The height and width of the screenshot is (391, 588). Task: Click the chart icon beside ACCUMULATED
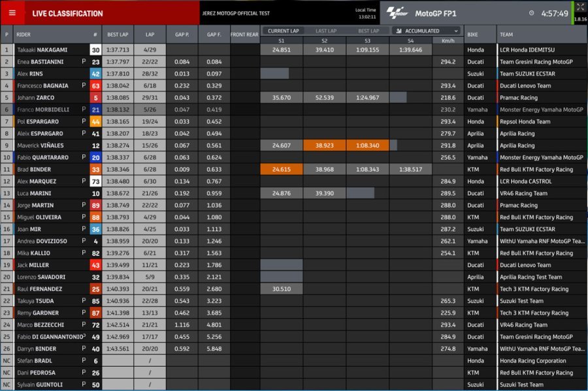coord(399,31)
